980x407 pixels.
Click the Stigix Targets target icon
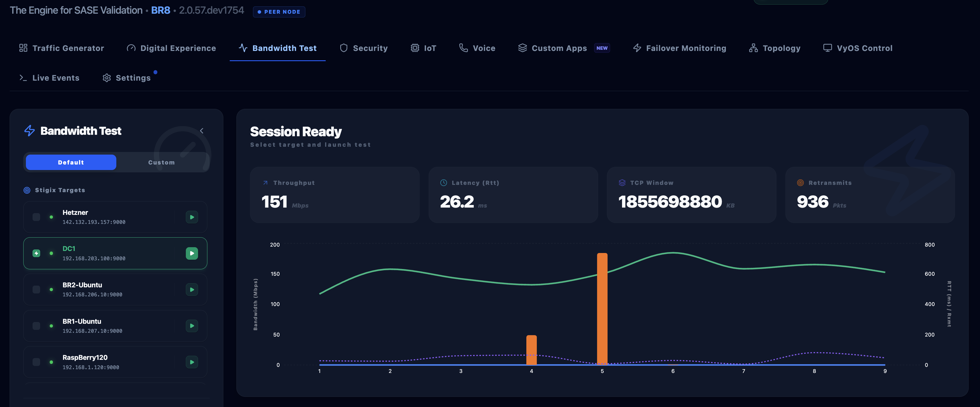(27, 190)
